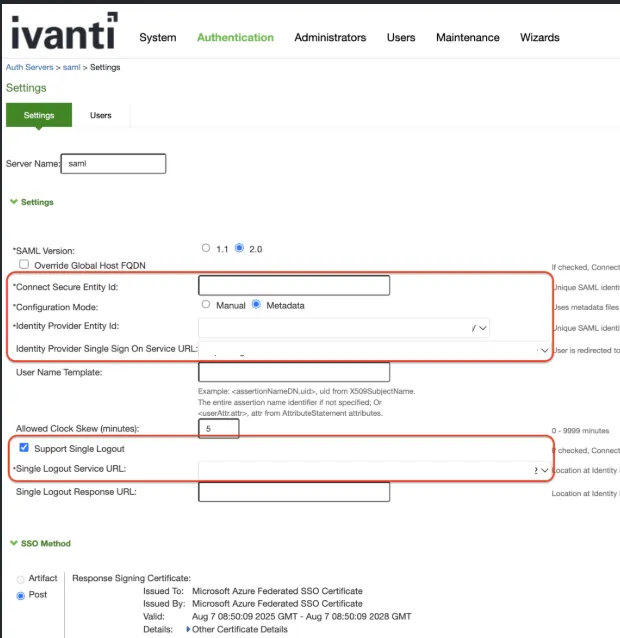
Task: Click the Single Logout Response URL field
Action: click(294, 492)
